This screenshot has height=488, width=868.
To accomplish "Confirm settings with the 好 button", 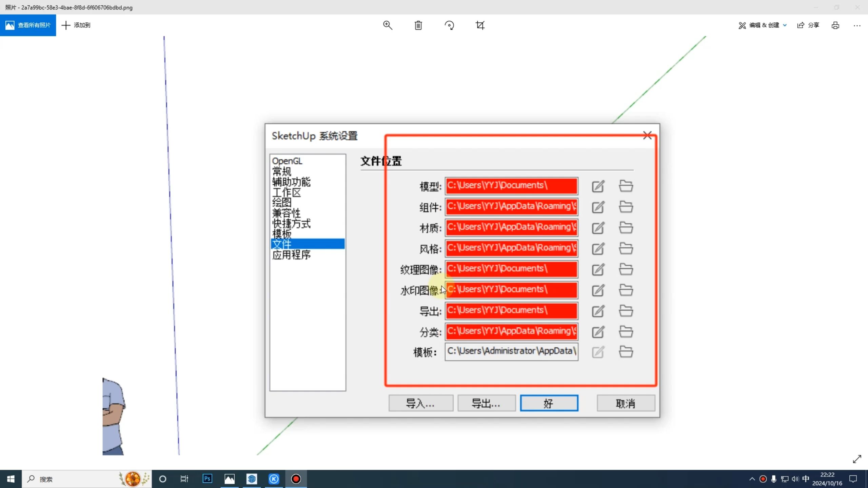I will [x=549, y=403].
